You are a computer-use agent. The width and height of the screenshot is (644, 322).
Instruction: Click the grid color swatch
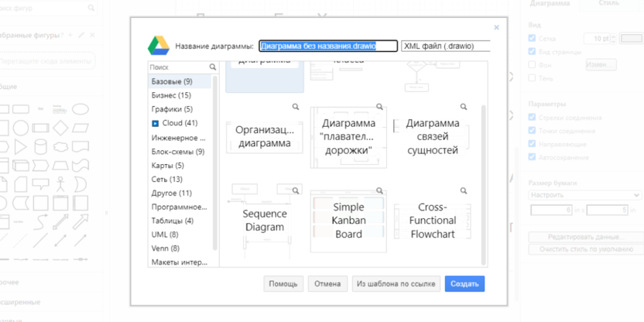pyautogui.click(x=632, y=38)
